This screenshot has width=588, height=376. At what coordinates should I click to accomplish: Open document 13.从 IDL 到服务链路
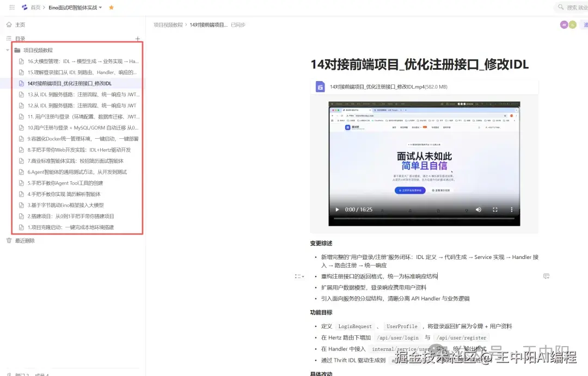[83, 95]
